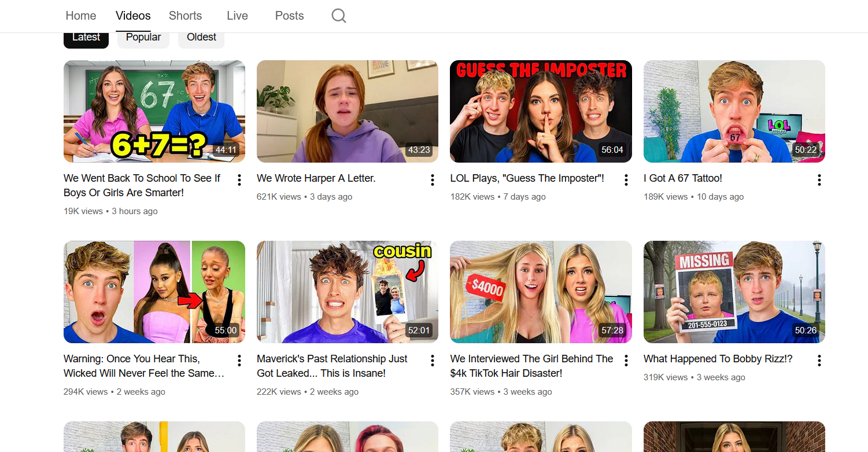Click the '319K views • 3 weeks ago' text
The image size is (868, 452).
click(x=695, y=377)
